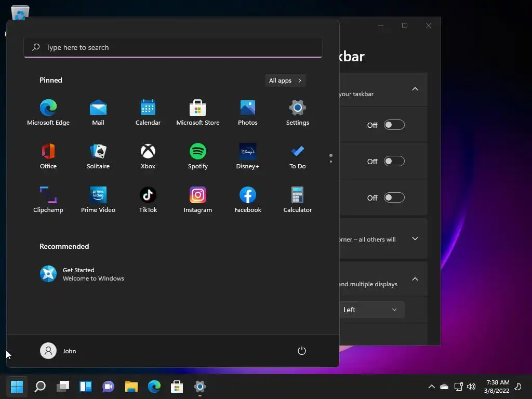The image size is (532, 399).
Task: Open the Left alignment dropdown
Action: (372, 310)
